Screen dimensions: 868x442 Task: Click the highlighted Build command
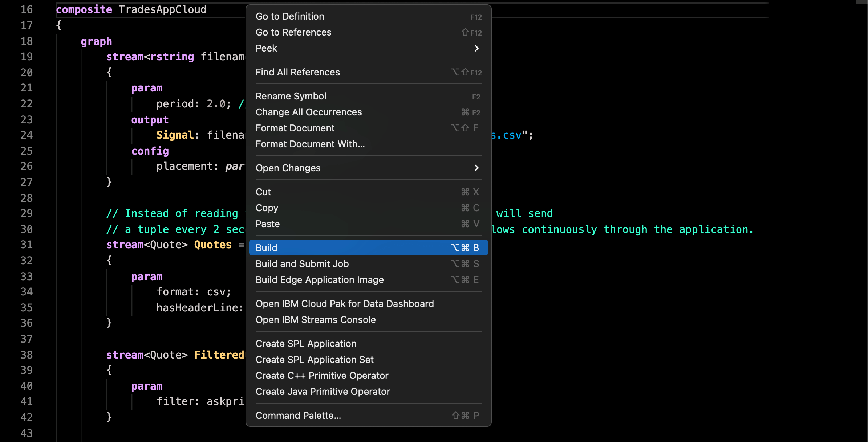pos(267,248)
